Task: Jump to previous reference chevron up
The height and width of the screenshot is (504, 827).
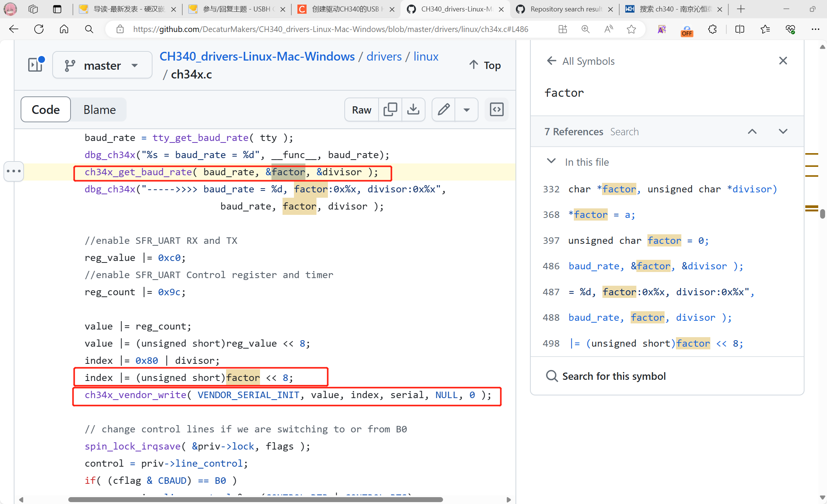Action: point(752,132)
